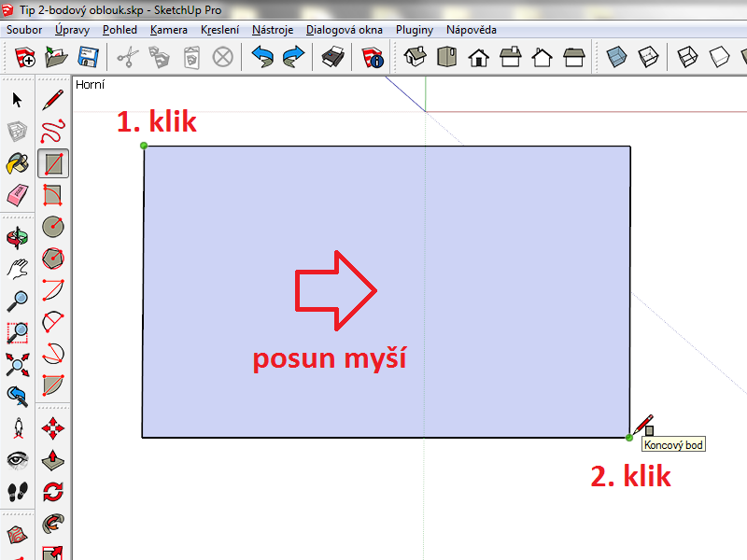Activate the Rectangle tool

pos(54,164)
